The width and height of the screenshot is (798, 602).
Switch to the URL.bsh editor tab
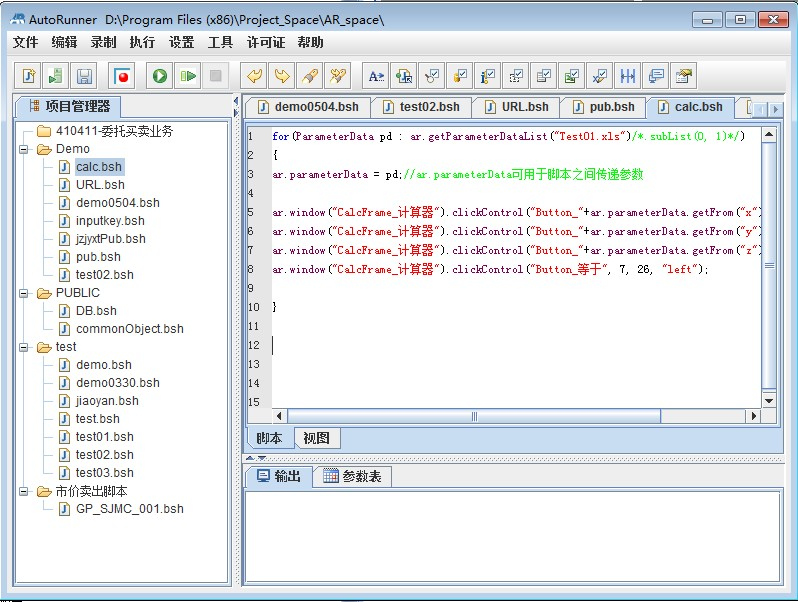click(x=516, y=107)
